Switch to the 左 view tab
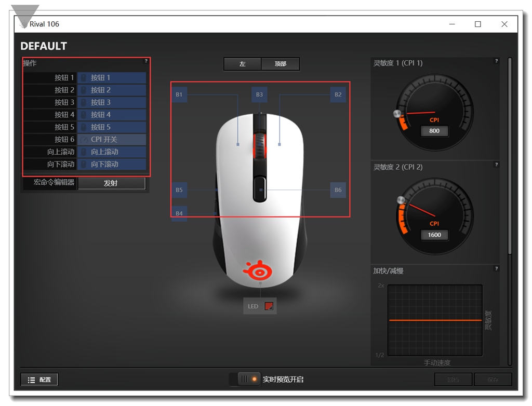 coord(242,64)
